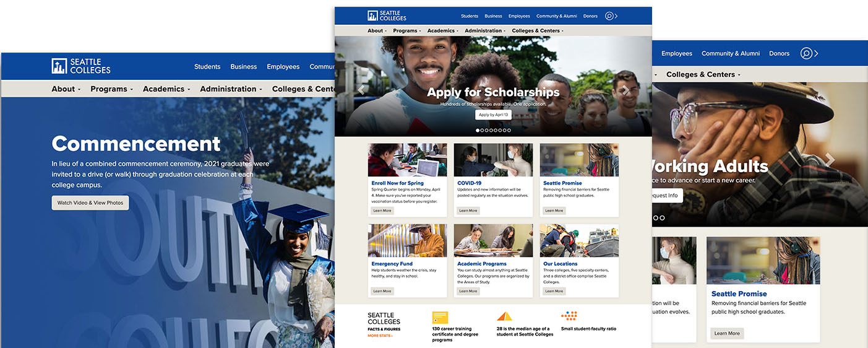Click Learn More under COVID-19 card
This screenshot has width=868, height=348.
(468, 211)
